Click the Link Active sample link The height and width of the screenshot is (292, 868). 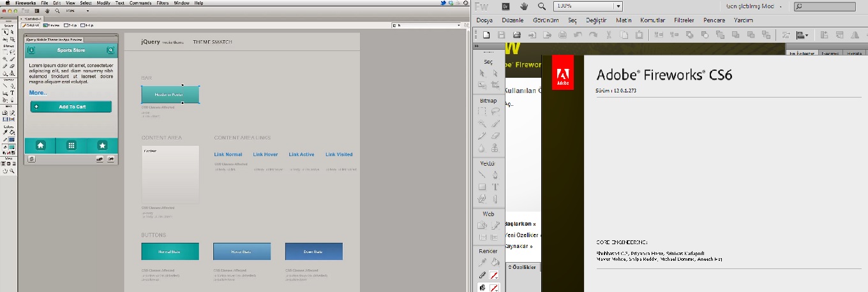301,154
